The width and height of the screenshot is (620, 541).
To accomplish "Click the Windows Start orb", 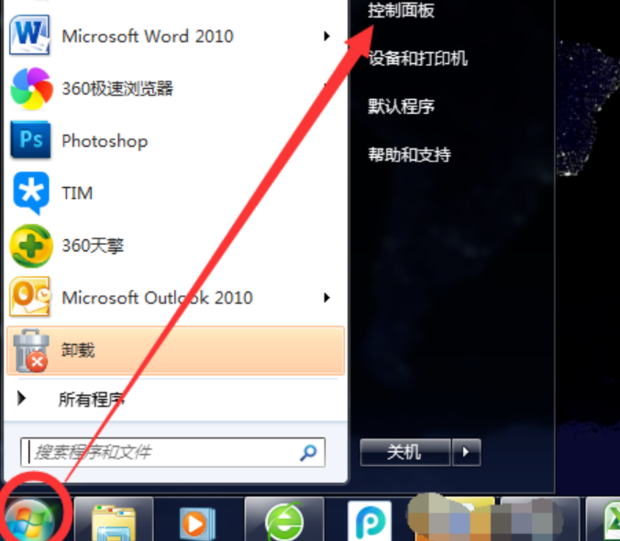I will pos(29,520).
